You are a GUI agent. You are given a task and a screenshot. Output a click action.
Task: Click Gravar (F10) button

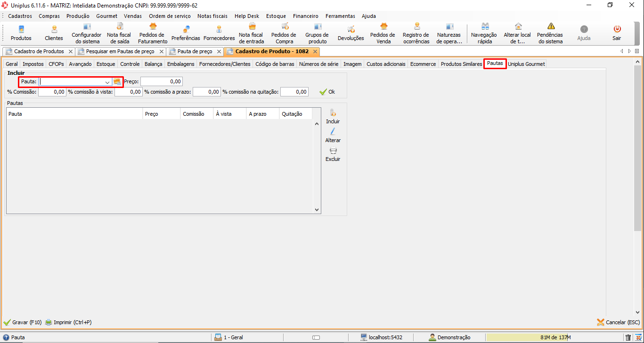(x=23, y=322)
